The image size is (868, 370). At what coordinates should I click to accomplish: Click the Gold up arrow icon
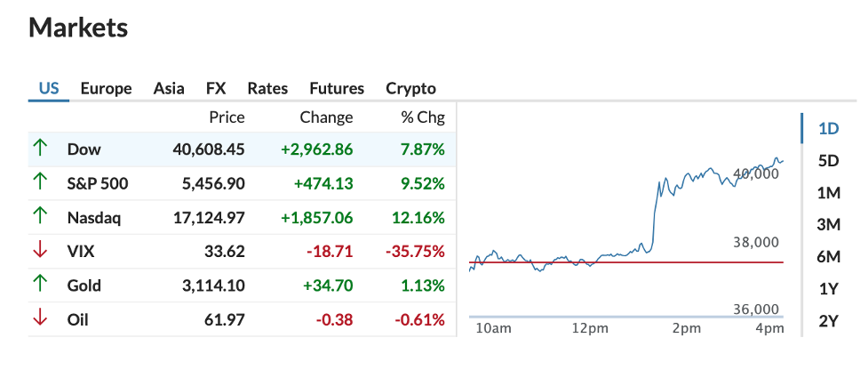coord(40,285)
